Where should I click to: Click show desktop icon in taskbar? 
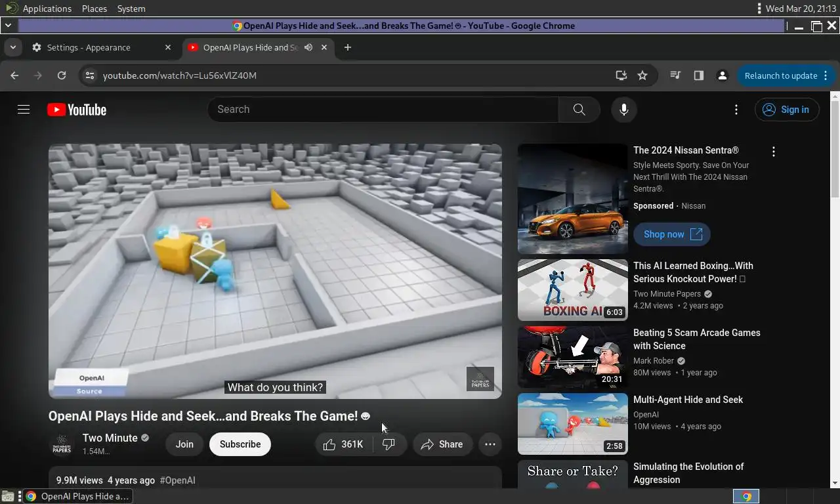[8, 496]
